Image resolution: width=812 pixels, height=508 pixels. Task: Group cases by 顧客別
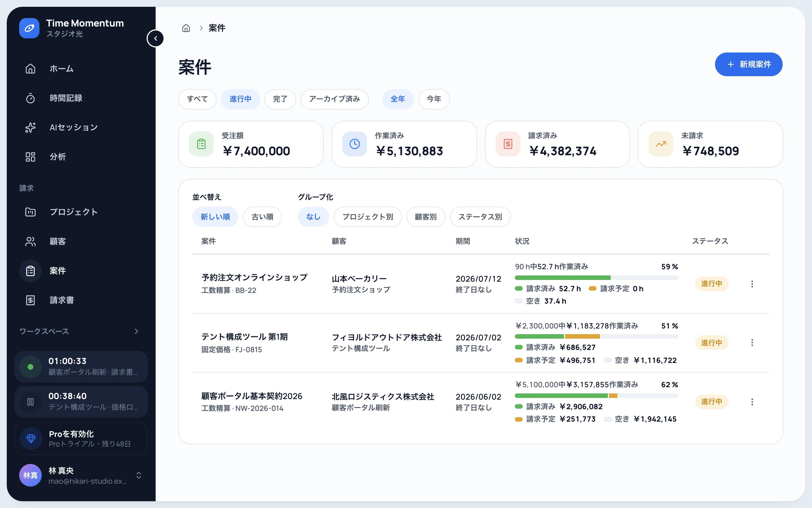tap(426, 217)
